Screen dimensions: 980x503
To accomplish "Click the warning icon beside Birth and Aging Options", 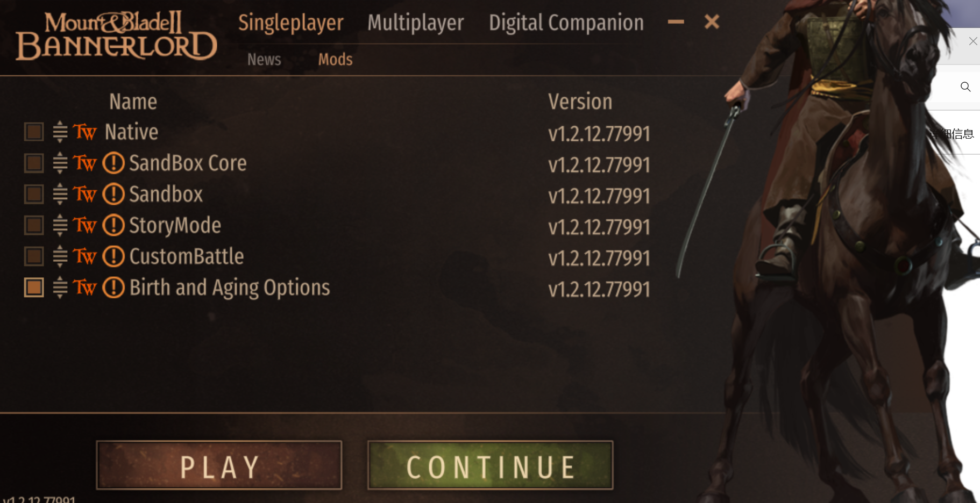I will [113, 288].
